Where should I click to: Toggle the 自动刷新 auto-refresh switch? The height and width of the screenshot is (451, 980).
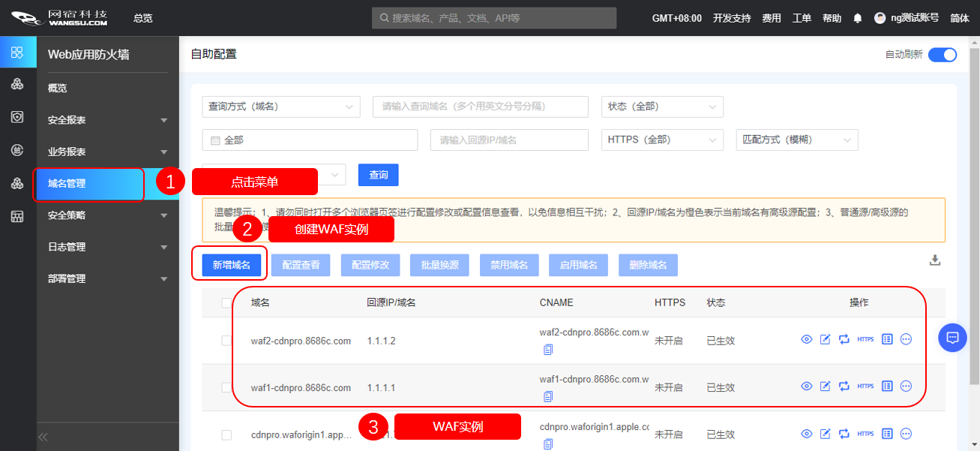point(942,55)
